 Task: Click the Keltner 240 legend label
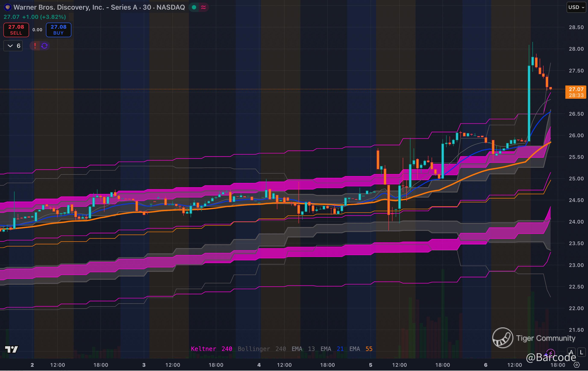(211, 349)
